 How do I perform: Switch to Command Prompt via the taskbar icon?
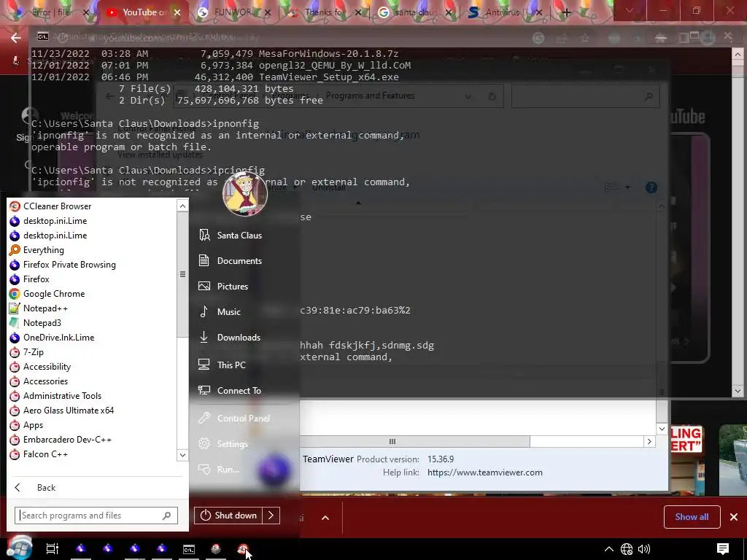tap(189, 549)
